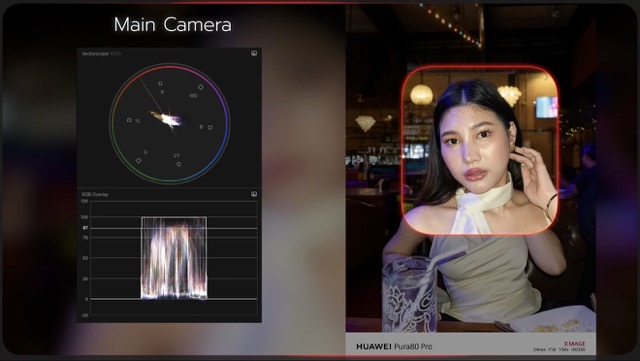Click the 'RGB Overlay' panel title
The height and width of the screenshot is (361, 640).
click(x=95, y=194)
